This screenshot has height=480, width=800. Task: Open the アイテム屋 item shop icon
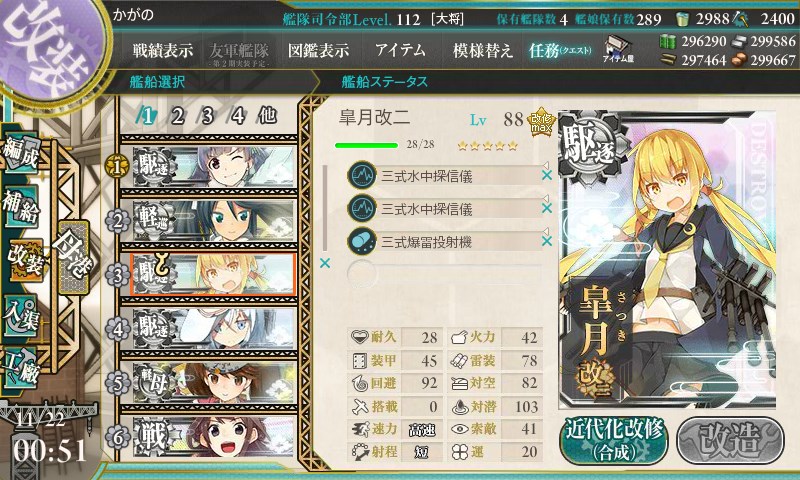point(618,49)
